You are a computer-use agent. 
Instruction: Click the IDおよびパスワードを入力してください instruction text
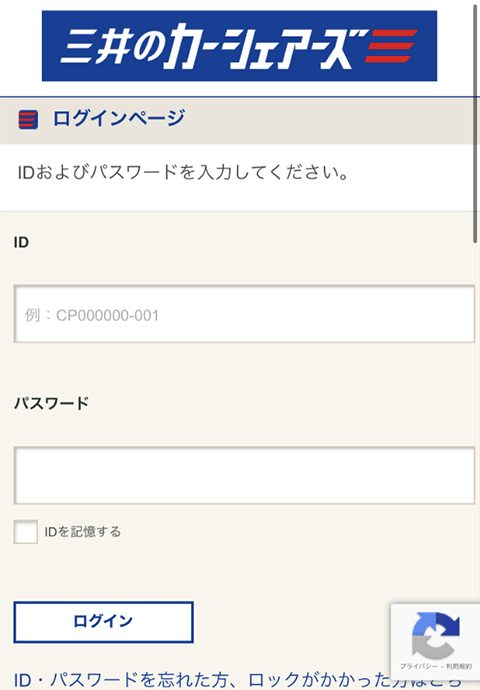point(184,172)
